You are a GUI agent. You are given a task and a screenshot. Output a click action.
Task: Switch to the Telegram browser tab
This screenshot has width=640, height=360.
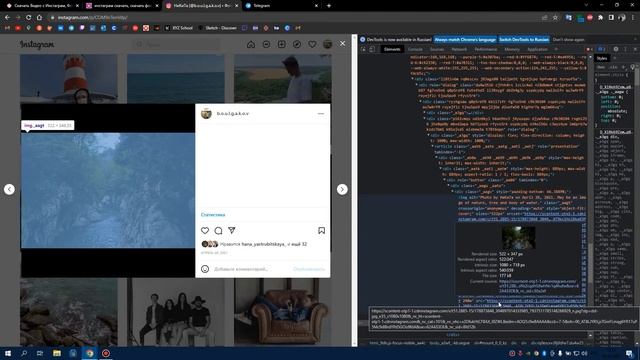(x=282, y=6)
